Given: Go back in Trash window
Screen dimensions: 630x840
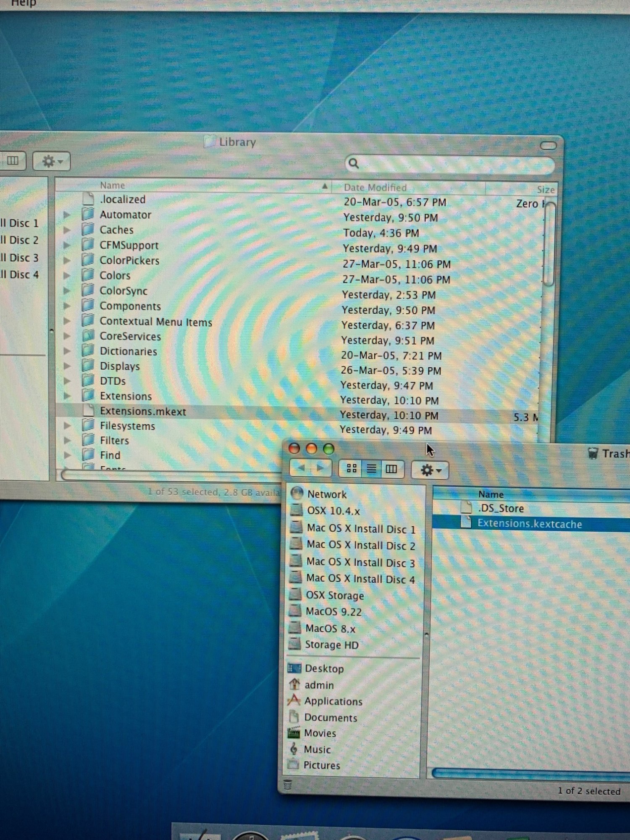Looking at the screenshot, I should pos(301,468).
